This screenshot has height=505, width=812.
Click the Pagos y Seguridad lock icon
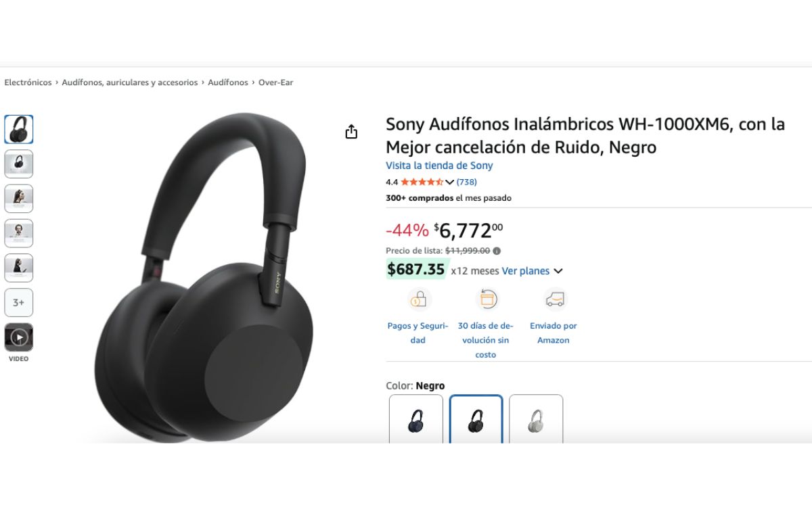(418, 299)
